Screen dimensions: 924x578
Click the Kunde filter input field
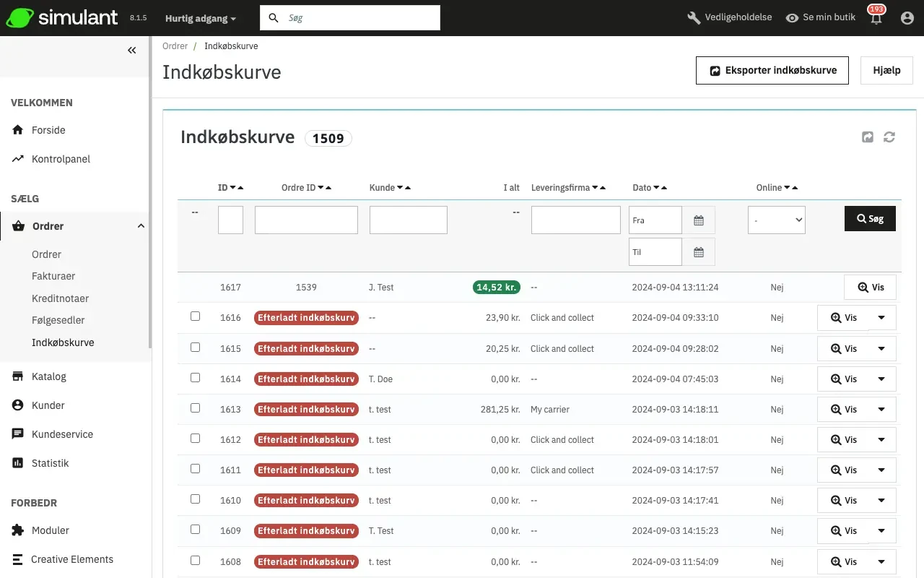tap(408, 220)
